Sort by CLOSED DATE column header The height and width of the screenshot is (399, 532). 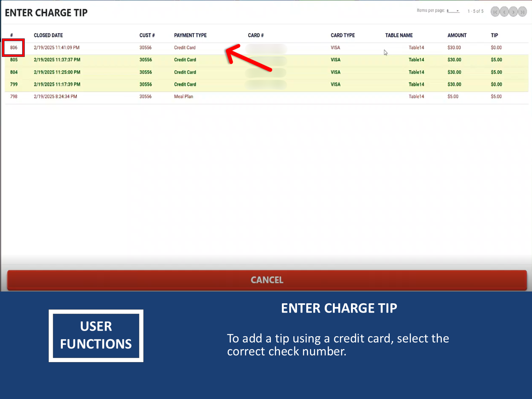tap(48, 35)
